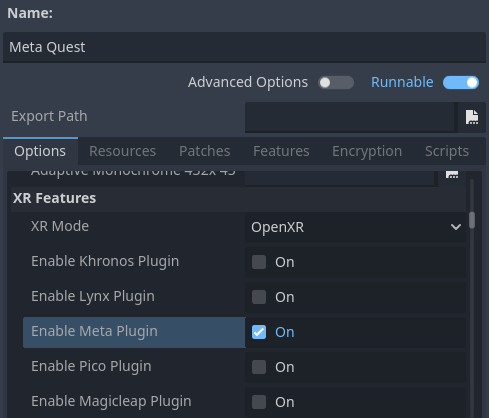Open the Encryption tab
Image resolution: width=489 pixels, height=418 pixels.
click(367, 151)
